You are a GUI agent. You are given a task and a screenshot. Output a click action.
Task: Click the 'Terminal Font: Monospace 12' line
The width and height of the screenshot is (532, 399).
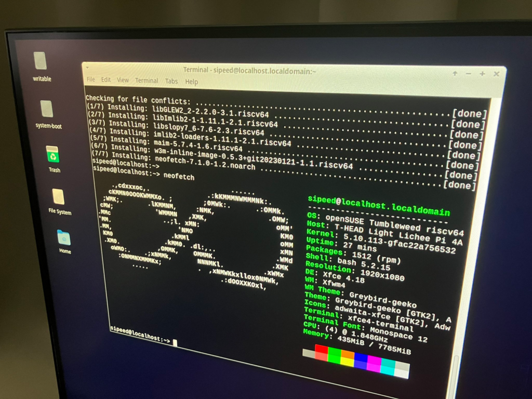(365, 328)
